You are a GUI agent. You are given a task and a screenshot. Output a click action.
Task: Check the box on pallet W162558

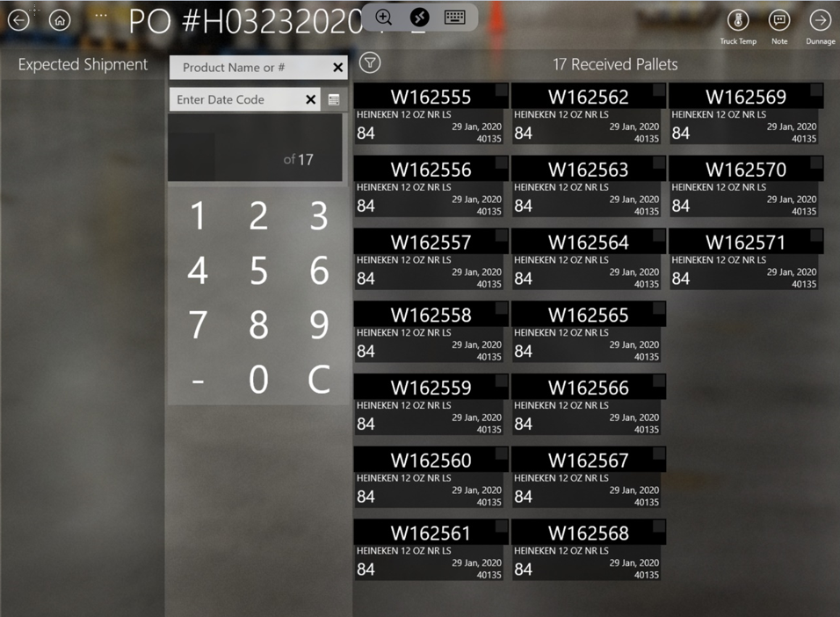coord(502,308)
